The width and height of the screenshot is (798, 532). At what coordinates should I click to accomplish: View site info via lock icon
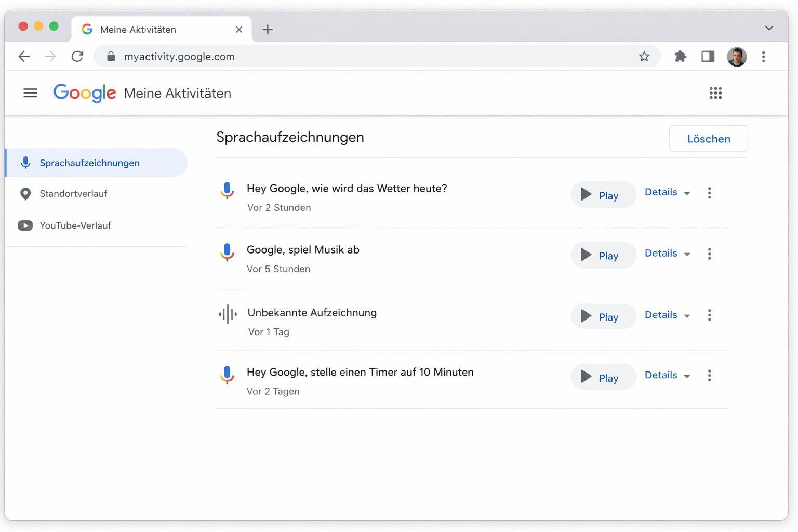[x=111, y=56]
